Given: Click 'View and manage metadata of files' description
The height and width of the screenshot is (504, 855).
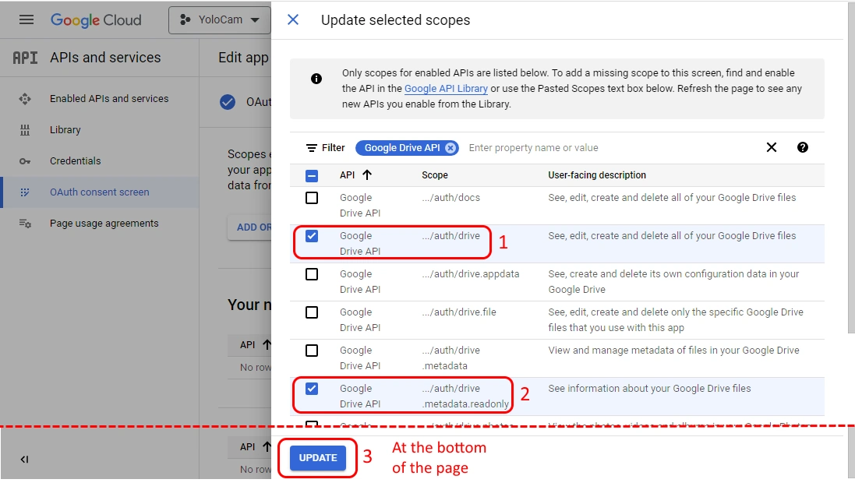Looking at the screenshot, I should click(673, 351).
